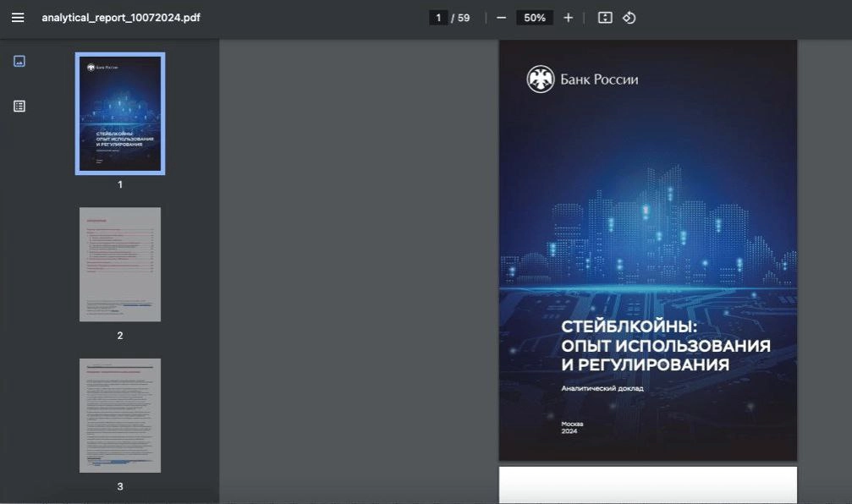Toggle the sidebar with the hamburger menu icon
The height and width of the screenshot is (504, 852).
(x=18, y=18)
